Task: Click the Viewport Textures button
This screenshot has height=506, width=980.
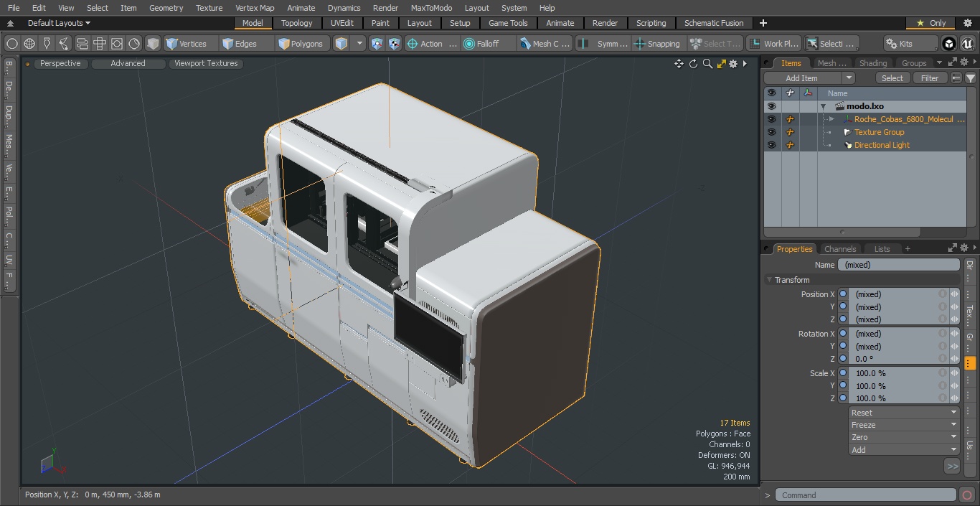Action: [206, 63]
